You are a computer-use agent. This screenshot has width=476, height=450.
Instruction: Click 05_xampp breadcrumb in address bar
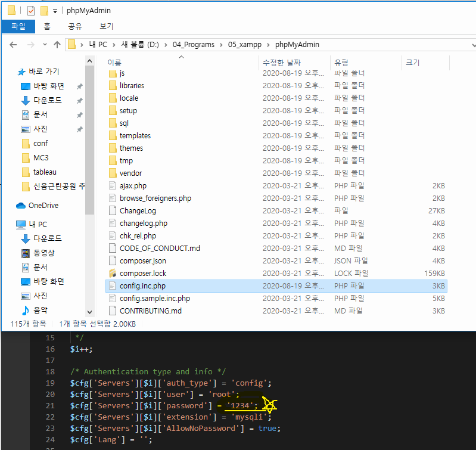click(245, 45)
